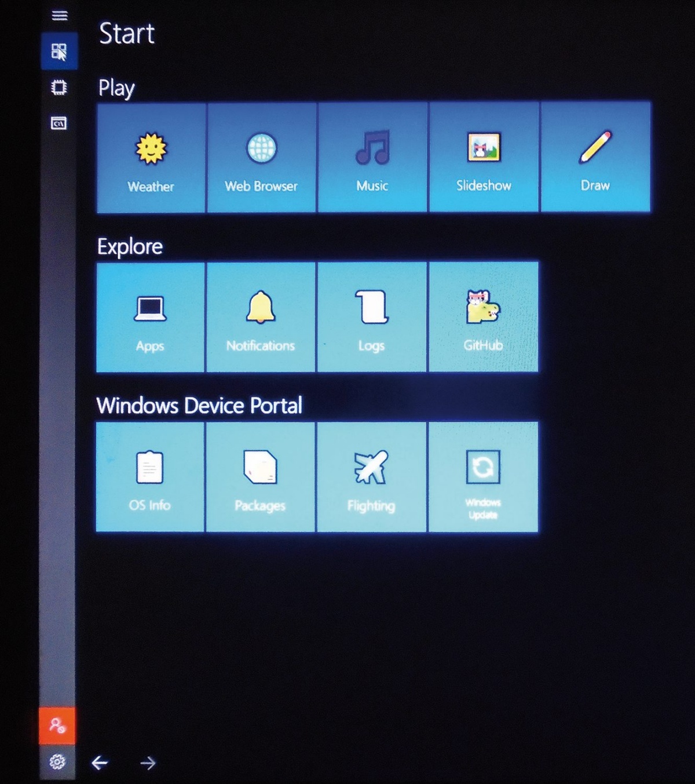
Task: Open the hamburger menu at top of sidebar
Action: click(x=59, y=15)
